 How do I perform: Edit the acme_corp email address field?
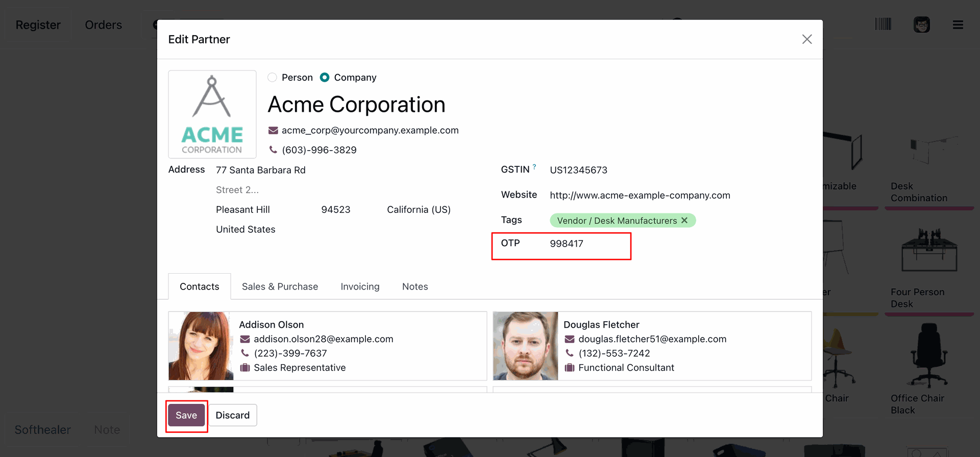click(370, 131)
